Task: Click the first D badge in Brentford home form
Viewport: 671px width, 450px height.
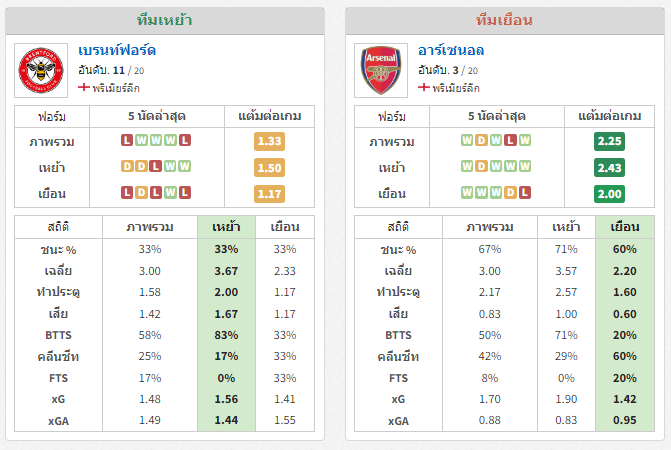Action: (127, 166)
